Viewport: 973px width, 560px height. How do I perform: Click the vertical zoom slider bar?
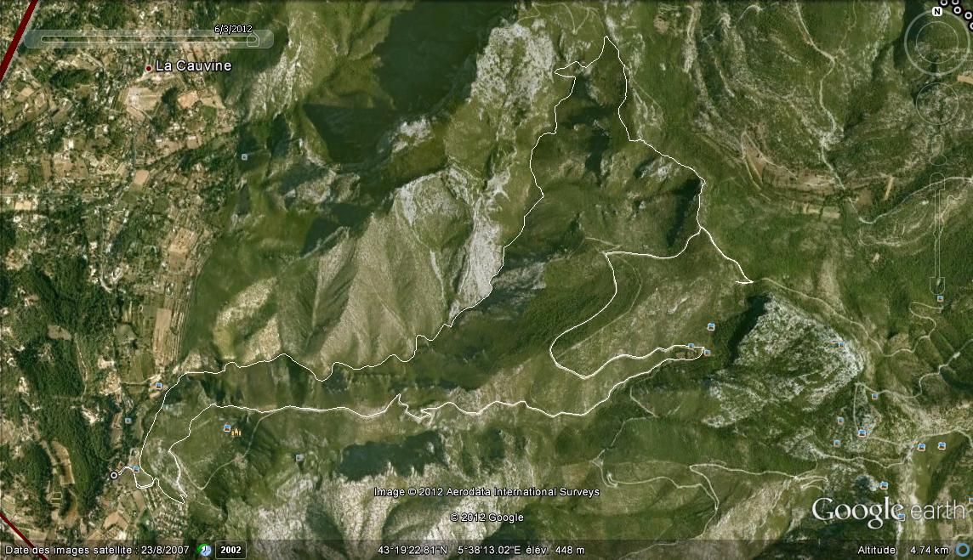[937, 229]
